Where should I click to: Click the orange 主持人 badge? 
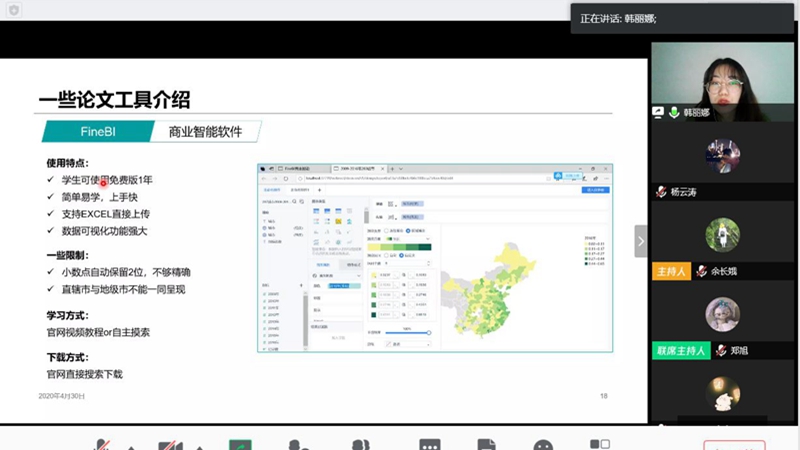pos(671,271)
